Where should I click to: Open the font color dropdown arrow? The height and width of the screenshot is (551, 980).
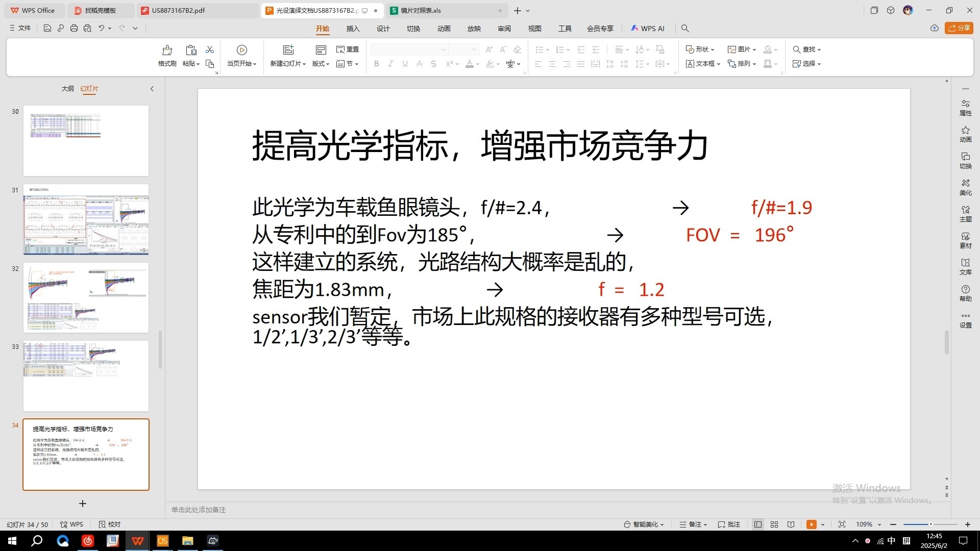pos(478,64)
